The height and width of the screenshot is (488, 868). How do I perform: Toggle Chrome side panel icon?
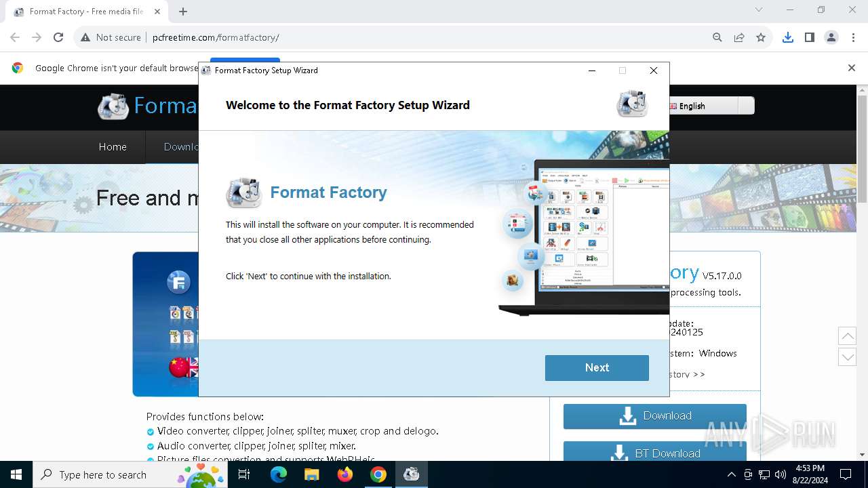pyautogui.click(x=810, y=37)
